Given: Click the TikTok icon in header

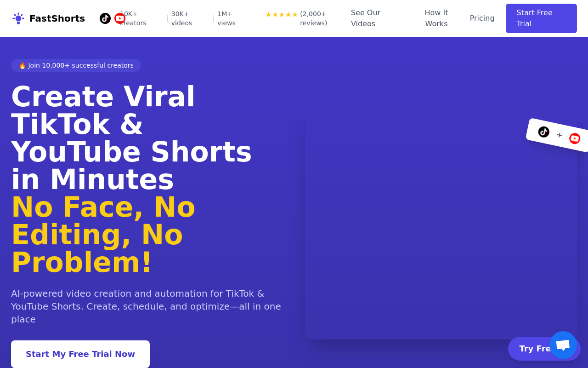Looking at the screenshot, I should 105,18.
